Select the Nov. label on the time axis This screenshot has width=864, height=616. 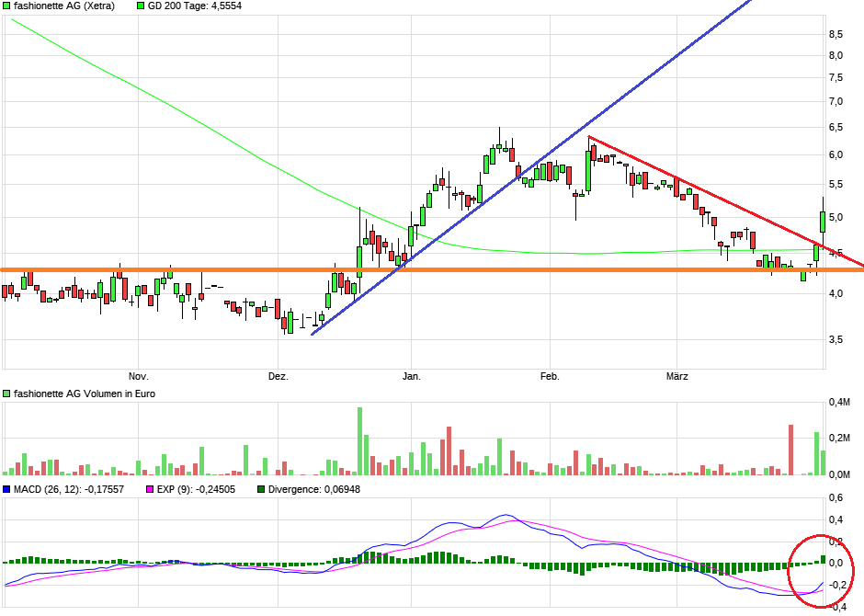138,376
